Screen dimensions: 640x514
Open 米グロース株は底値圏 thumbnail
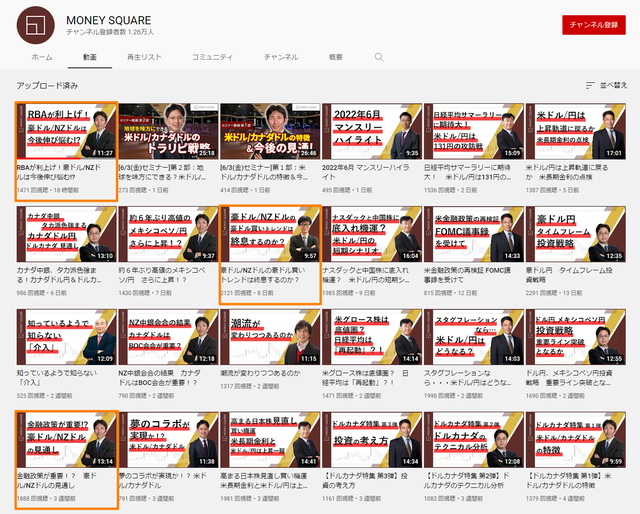(372, 337)
